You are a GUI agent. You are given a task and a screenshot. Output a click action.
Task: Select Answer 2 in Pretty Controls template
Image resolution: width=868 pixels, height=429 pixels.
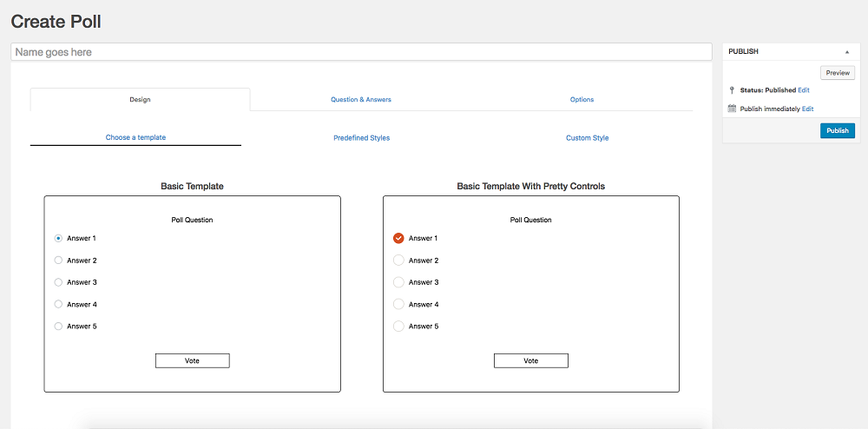click(x=398, y=261)
